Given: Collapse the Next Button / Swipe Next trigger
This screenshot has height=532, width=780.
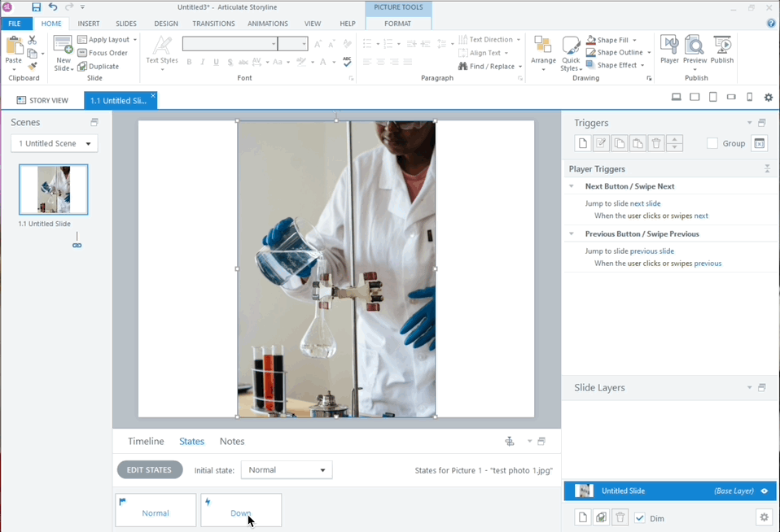Looking at the screenshot, I should (572, 186).
